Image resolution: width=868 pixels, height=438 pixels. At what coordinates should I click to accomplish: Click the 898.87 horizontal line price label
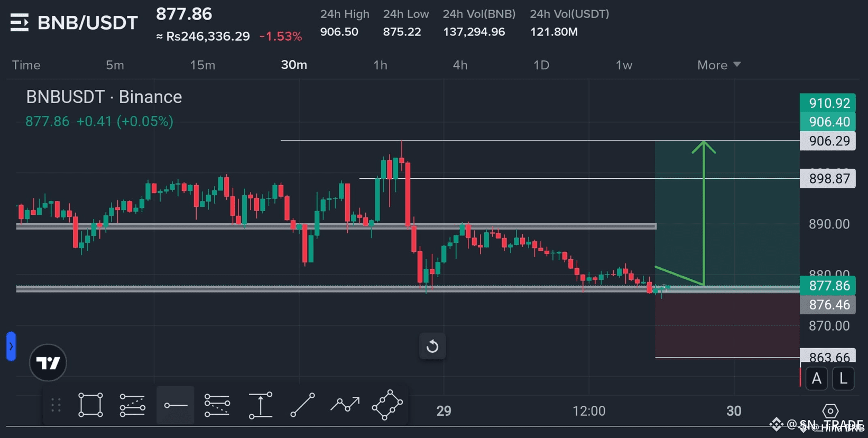tap(828, 178)
